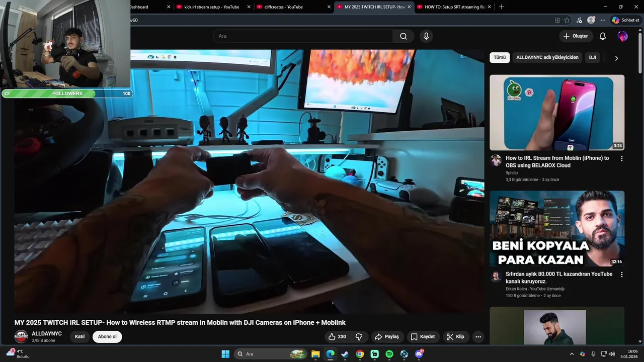Open the YouTube account avatar menu
Viewport: 644px width, 362px height.
point(623,36)
